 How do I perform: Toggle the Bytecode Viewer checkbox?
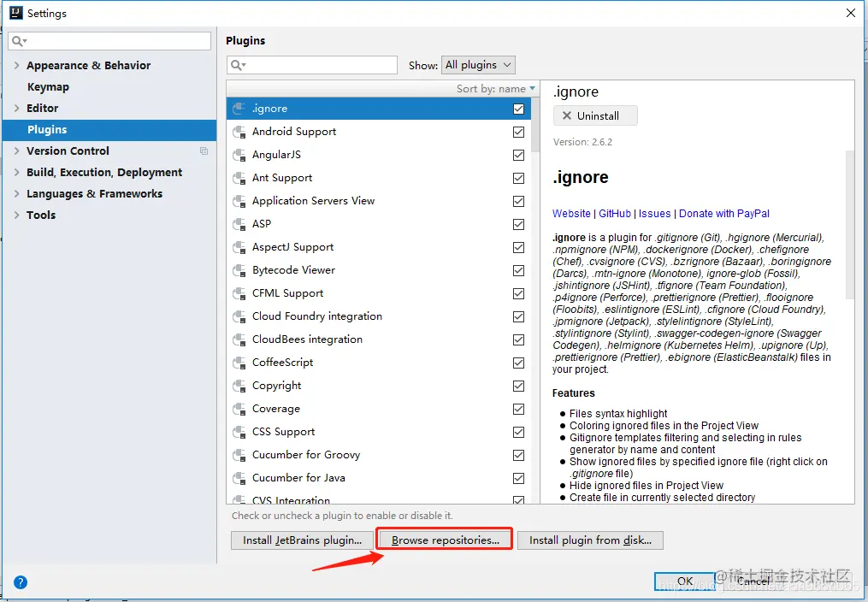[519, 270]
